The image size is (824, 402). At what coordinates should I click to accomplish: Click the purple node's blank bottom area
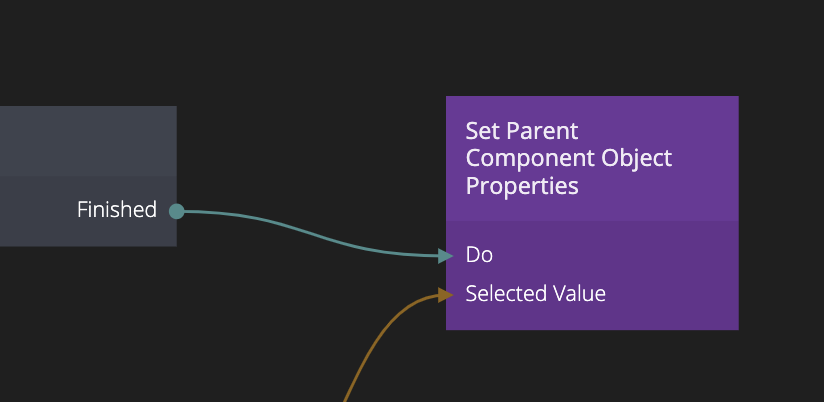click(592, 318)
